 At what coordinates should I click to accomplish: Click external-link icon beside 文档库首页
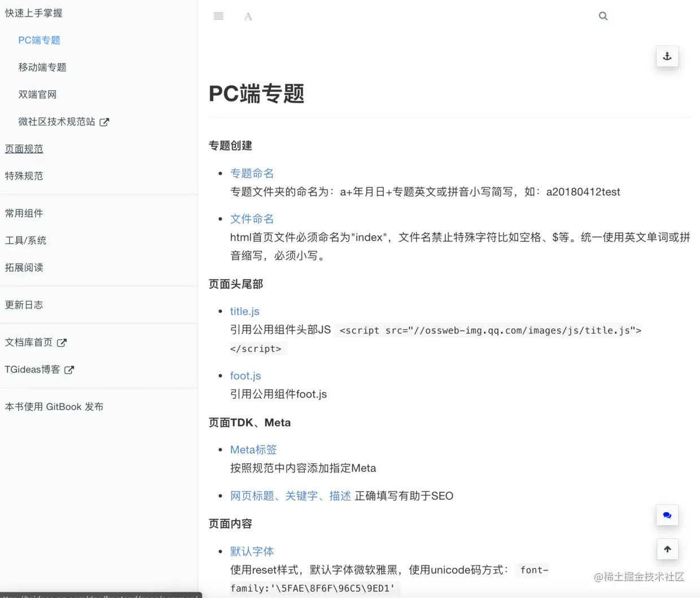point(62,342)
